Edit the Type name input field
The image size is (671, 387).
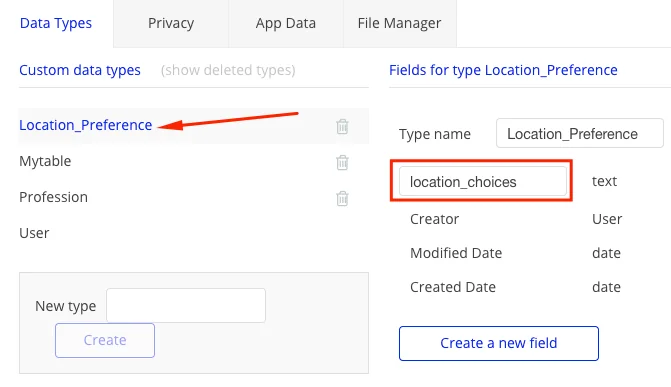pyautogui.click(x=580, y=134)
